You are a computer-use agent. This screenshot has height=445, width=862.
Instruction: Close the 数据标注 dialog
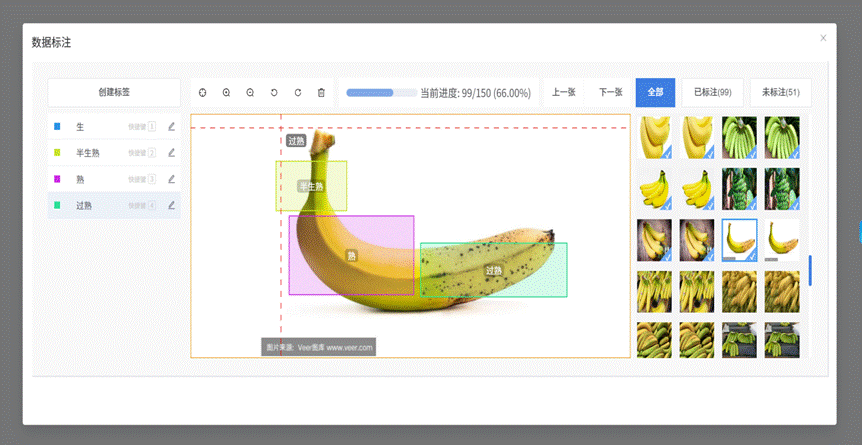coord(823,38)
